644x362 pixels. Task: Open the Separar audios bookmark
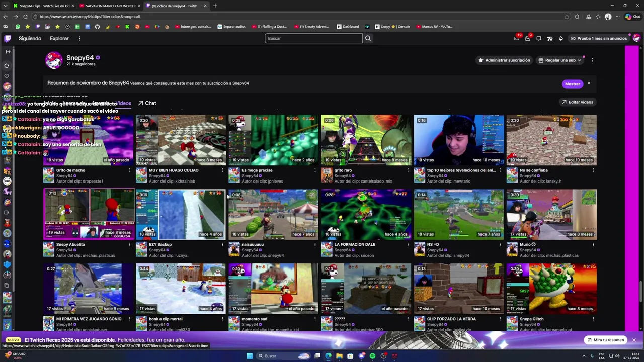231,27
